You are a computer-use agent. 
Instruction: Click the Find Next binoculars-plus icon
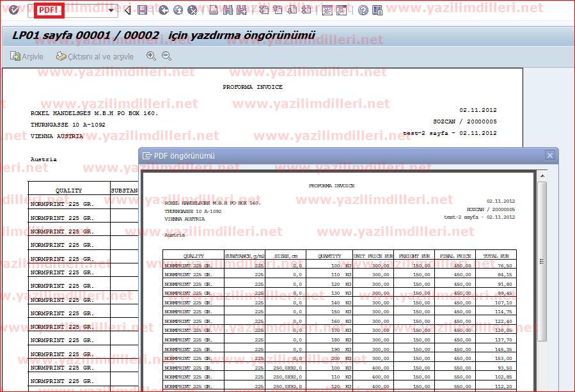(241, 10)
